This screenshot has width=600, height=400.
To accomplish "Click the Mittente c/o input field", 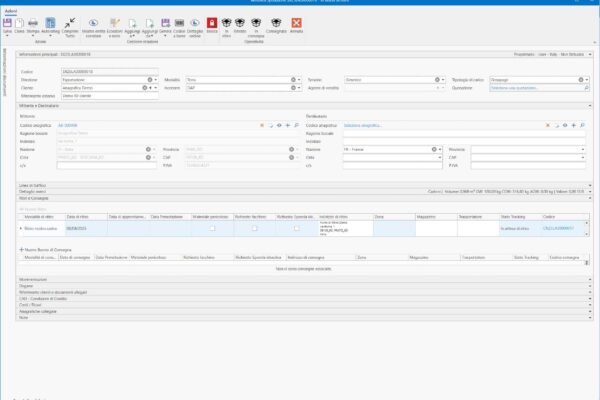I will [107, 166].
